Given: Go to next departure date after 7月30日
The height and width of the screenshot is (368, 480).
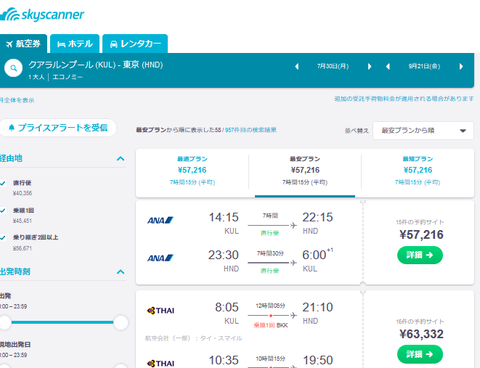Looking at the screenshot, I should 369,67.
